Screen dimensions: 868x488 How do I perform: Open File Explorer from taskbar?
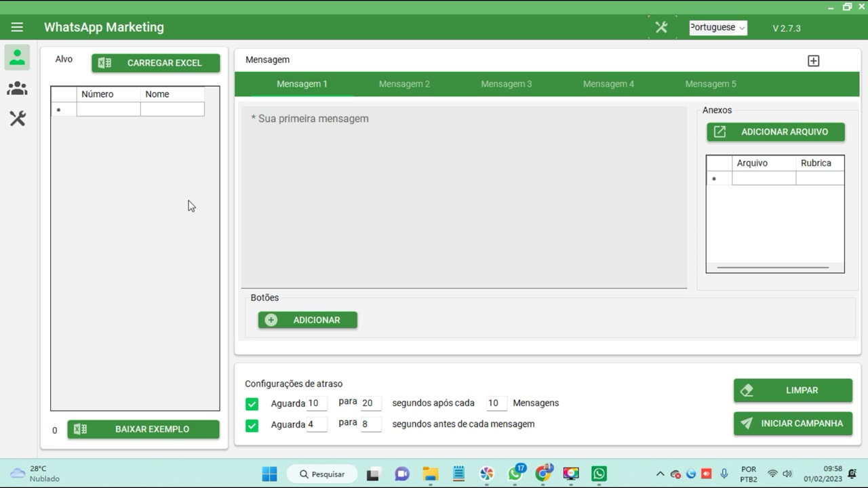(430, 474)
